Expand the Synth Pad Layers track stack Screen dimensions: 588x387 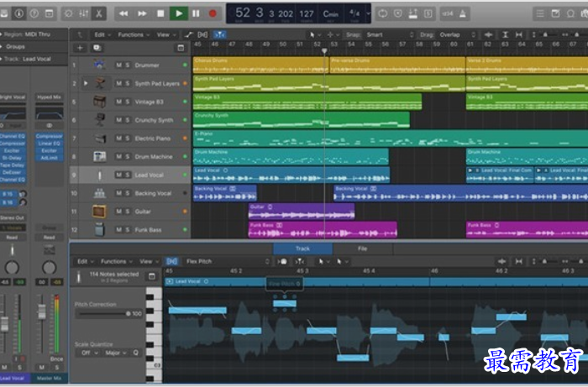86,83
